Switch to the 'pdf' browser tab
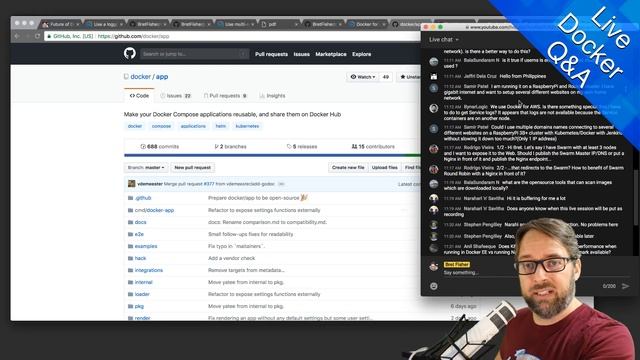This screenshot has height=360, width=640. 280,24
